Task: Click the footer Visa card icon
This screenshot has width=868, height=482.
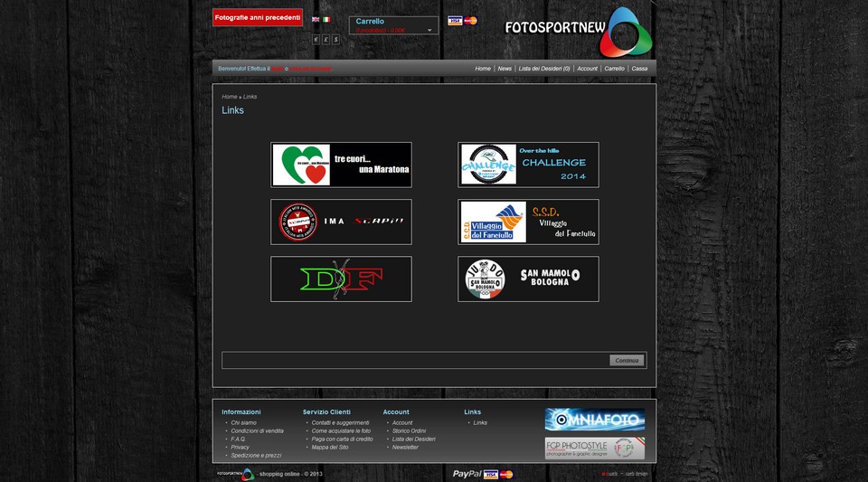Action: point(490,474)
